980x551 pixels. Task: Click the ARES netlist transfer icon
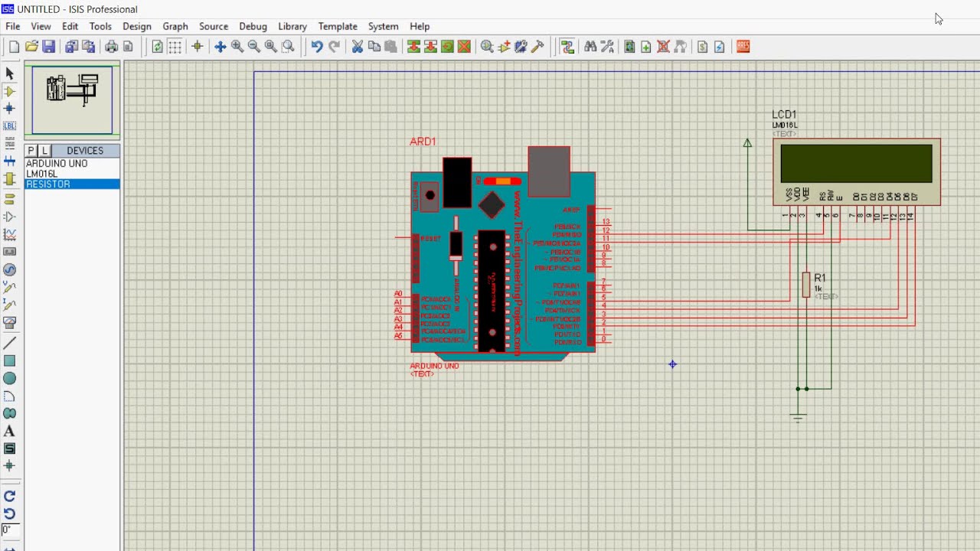click(x=743, y=47)
